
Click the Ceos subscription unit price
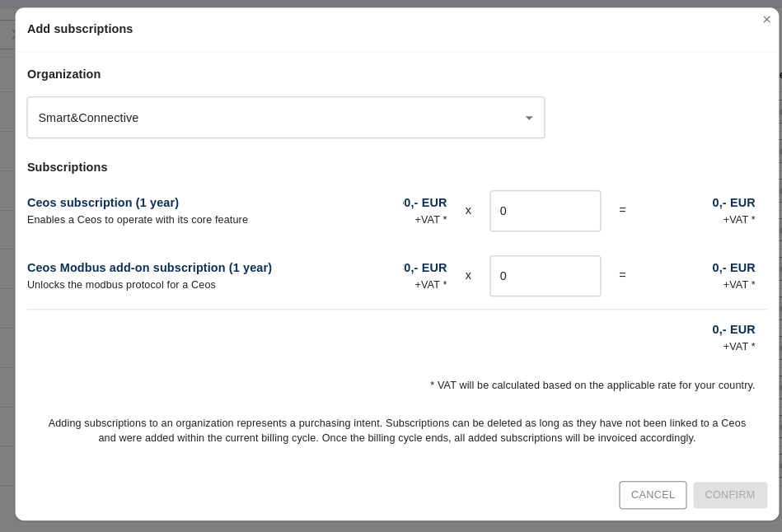(x=425, y=203)
